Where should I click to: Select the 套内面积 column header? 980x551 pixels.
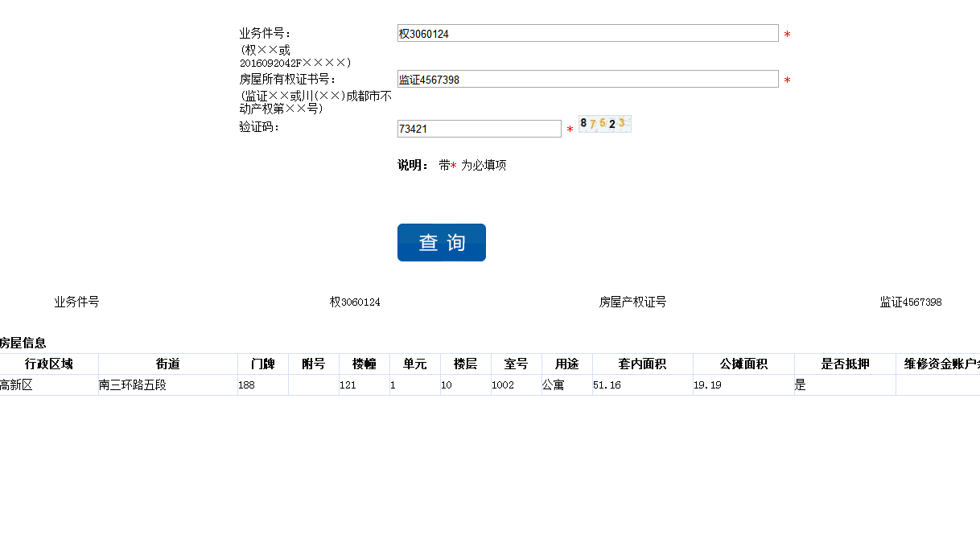click(x=642, y=364)
